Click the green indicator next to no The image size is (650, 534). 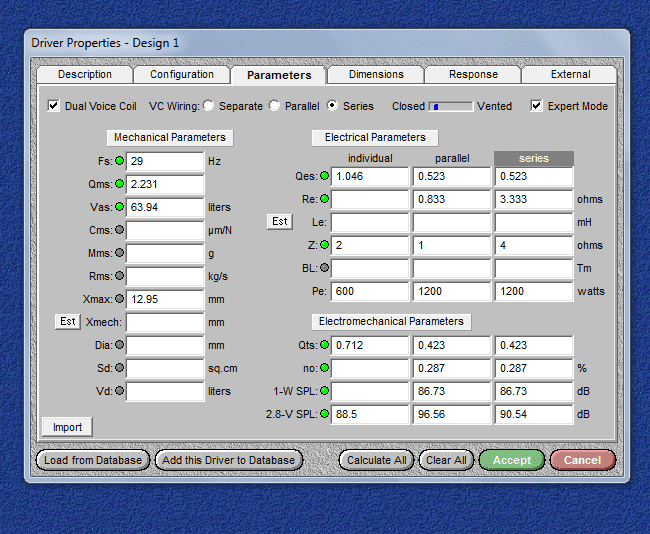coord(325,368)
